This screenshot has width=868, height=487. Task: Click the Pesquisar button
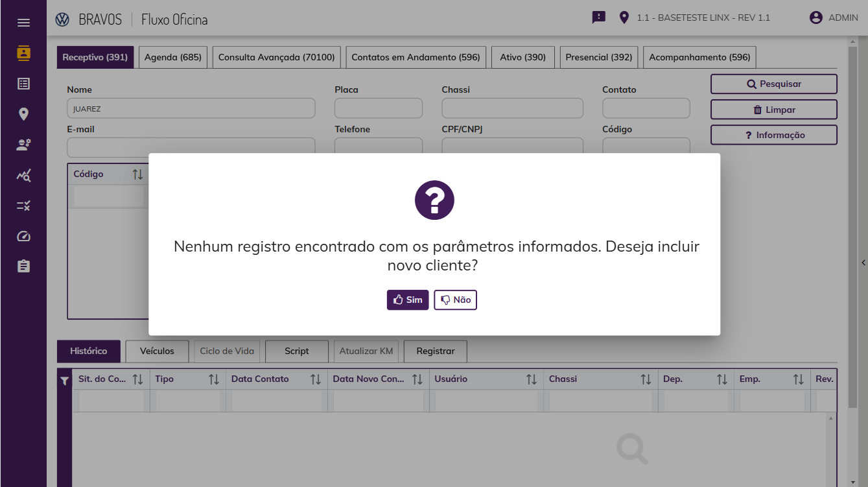[x=774, y=84]
